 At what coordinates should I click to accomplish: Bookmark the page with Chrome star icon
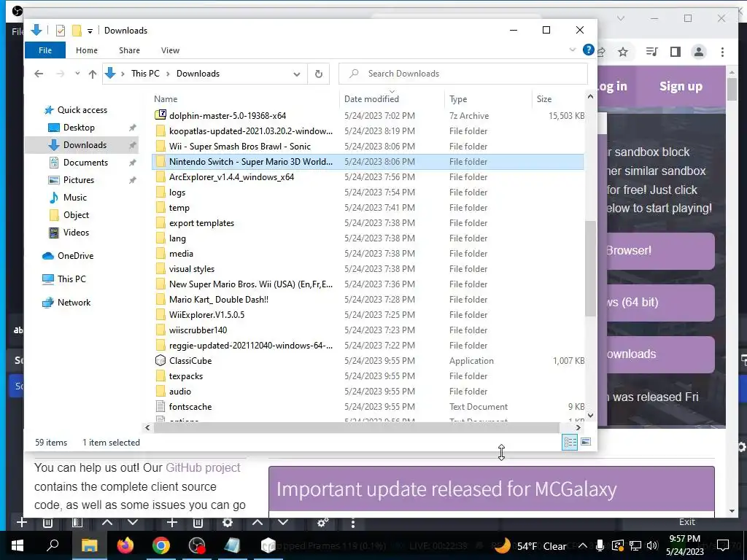(x=623, y=52)
